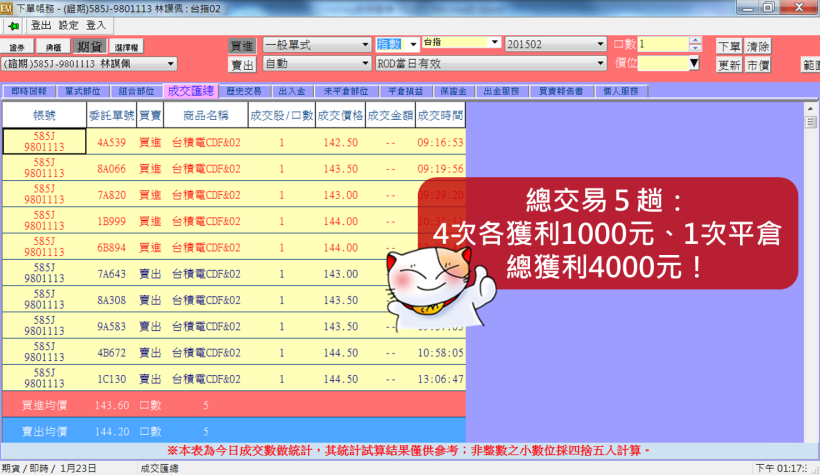This screenshot has width=820, height=475.
Task: Click in the 價位 price input field
Action: [663, 64]
